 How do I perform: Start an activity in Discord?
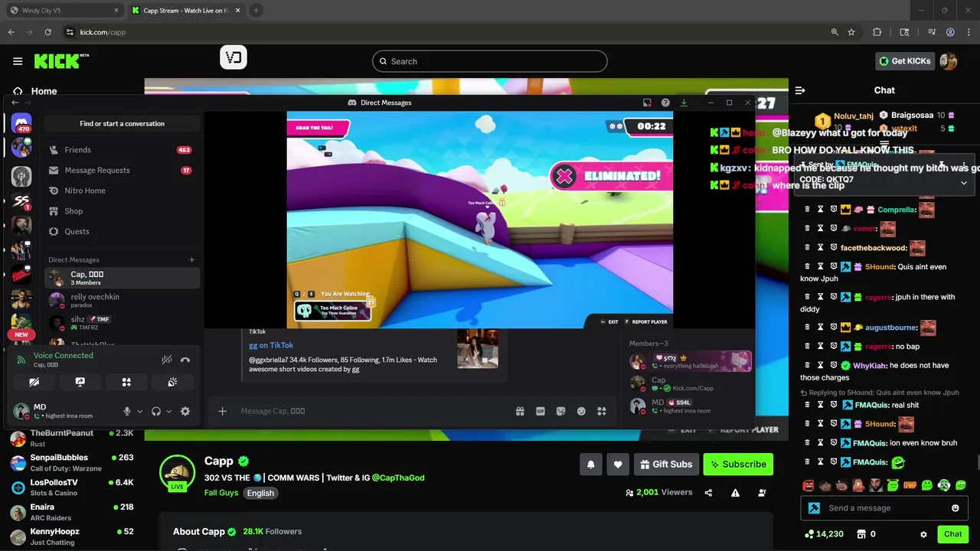tap(126, 382)
